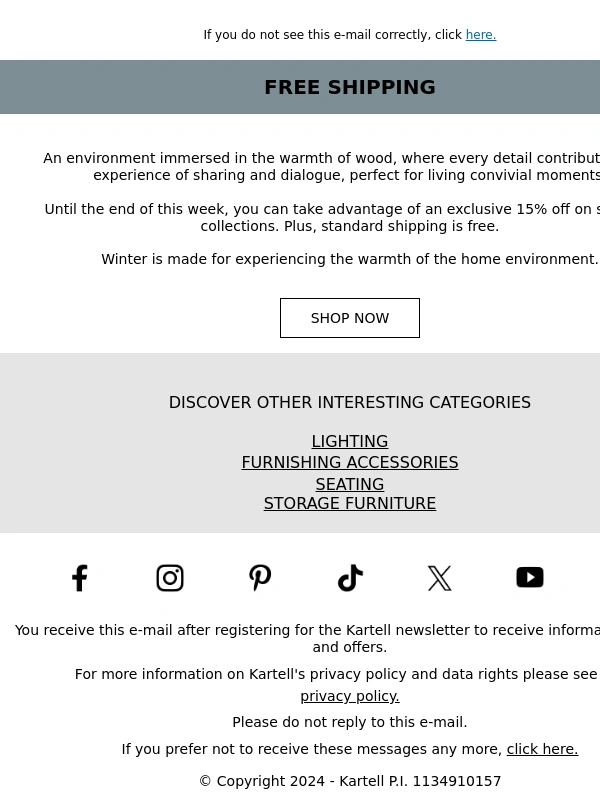Visit the Pinterest icon link
Image resolution: width=600 pixels, height=800 pixels.
(260, 578)
